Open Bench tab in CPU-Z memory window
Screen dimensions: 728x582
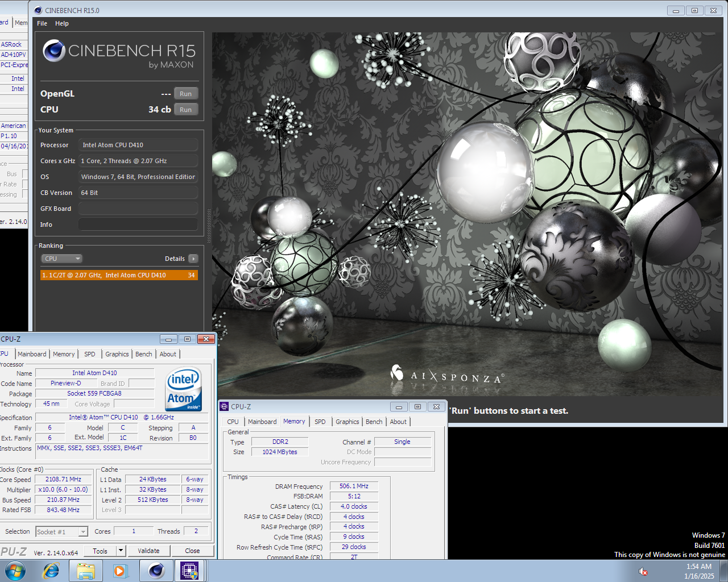pos(374,422)
